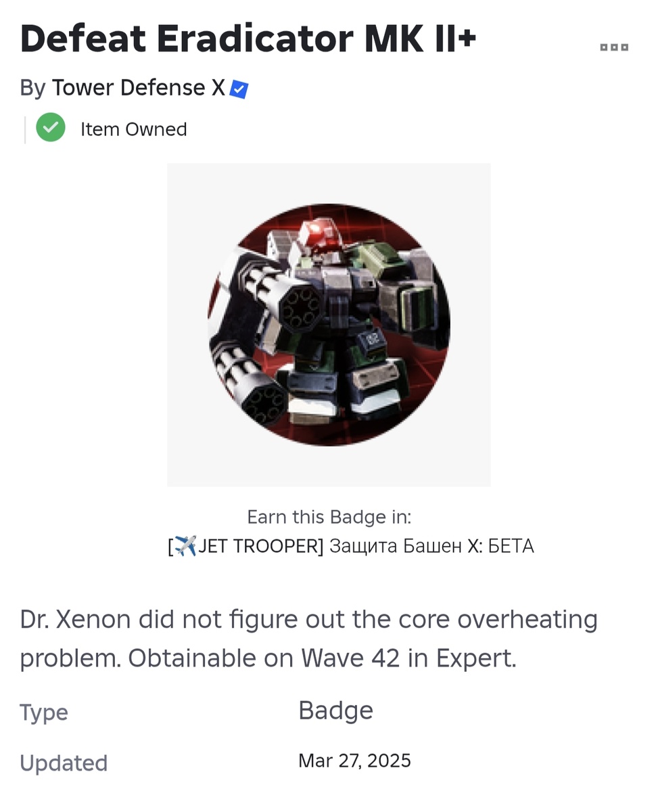Open the JET TROOPER game link

click(350, 546)
